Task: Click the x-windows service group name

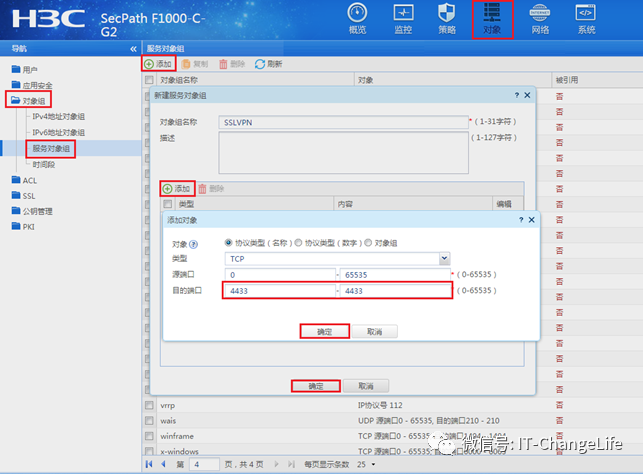Action: 179,451
